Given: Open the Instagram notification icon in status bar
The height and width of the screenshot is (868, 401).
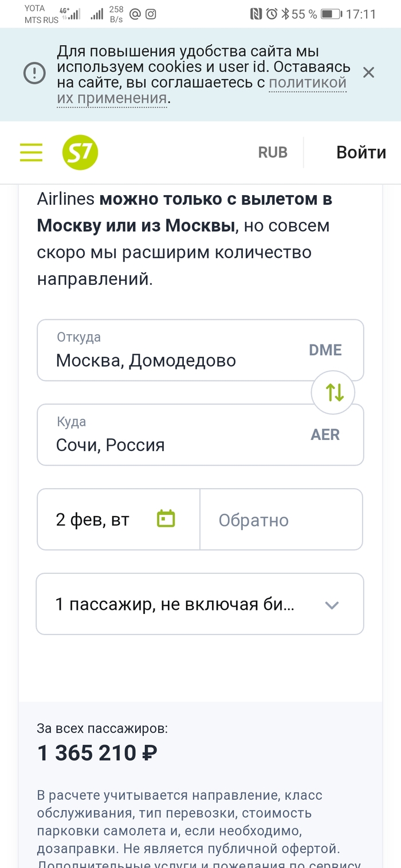Looking at the screenshot, I should pos(151,14).
